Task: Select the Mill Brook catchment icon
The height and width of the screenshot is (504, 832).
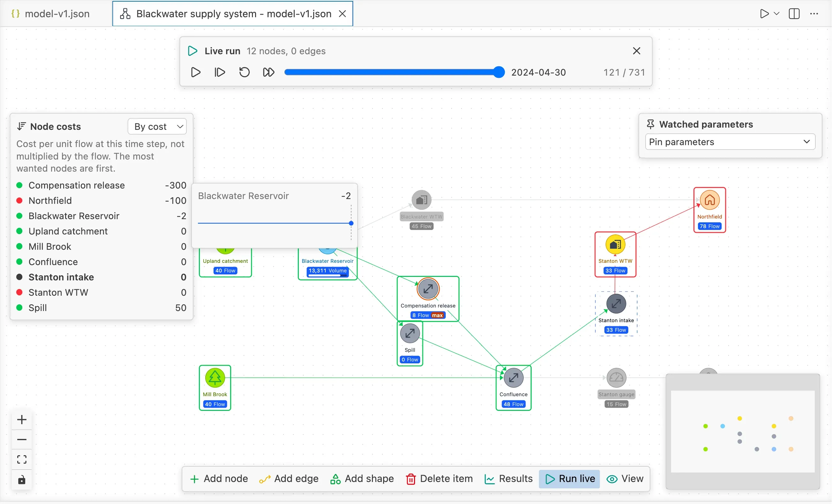Action: [215, 378]
